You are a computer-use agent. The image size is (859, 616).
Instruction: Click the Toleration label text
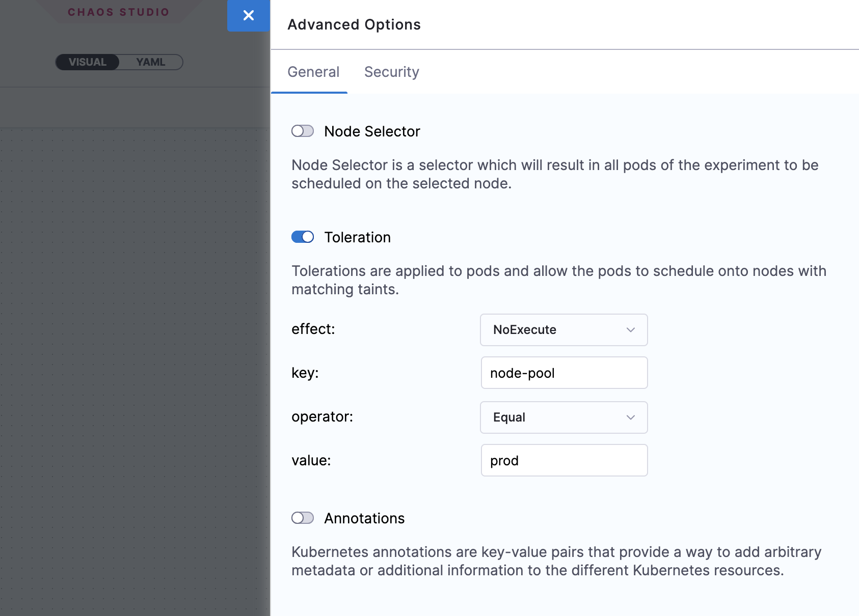[357, 238]
